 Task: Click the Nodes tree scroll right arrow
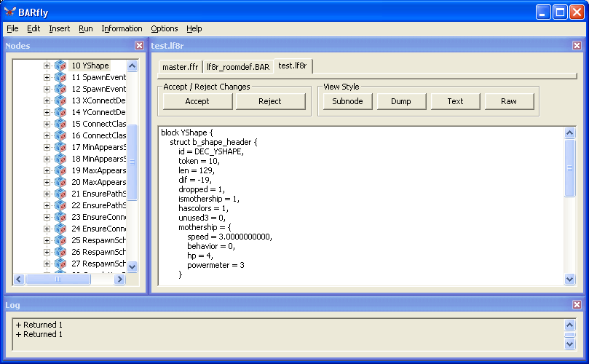click(120, 279)
